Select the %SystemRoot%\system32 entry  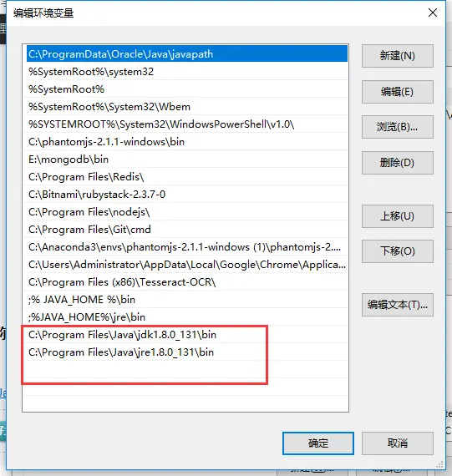tap(187, 71)
